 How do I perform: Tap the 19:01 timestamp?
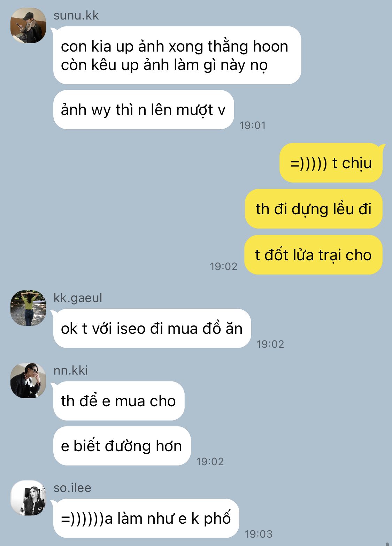[253, 125]
